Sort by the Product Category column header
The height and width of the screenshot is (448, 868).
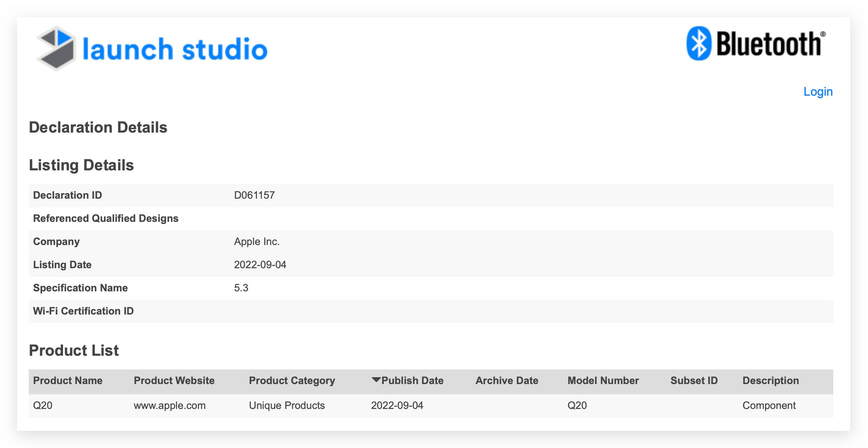coord(292,381)
